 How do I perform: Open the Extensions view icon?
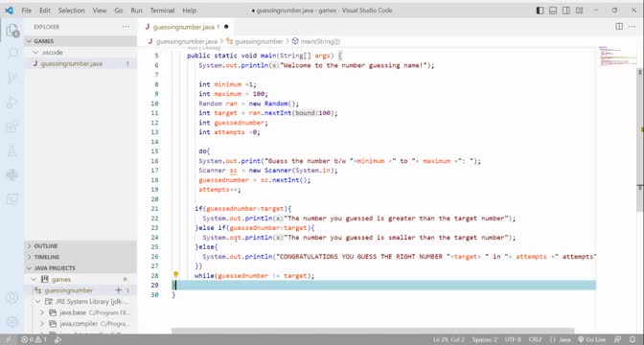(12, 126)
